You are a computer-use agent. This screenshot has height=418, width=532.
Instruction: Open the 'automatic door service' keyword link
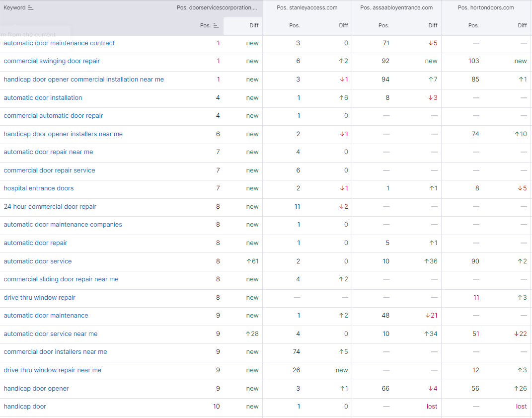[38, 261]
